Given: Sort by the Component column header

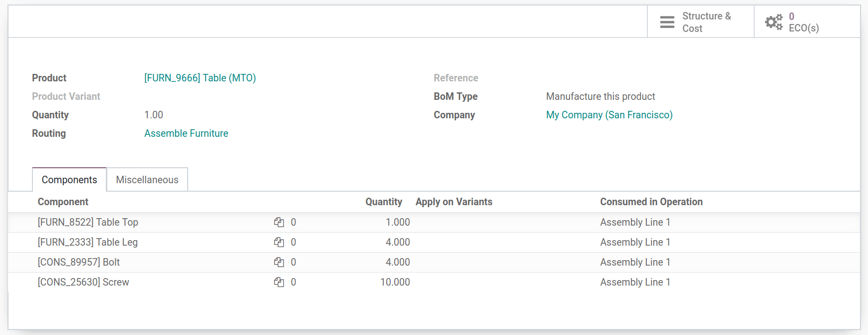Looking at the screenshot, I should coord(63,202).
